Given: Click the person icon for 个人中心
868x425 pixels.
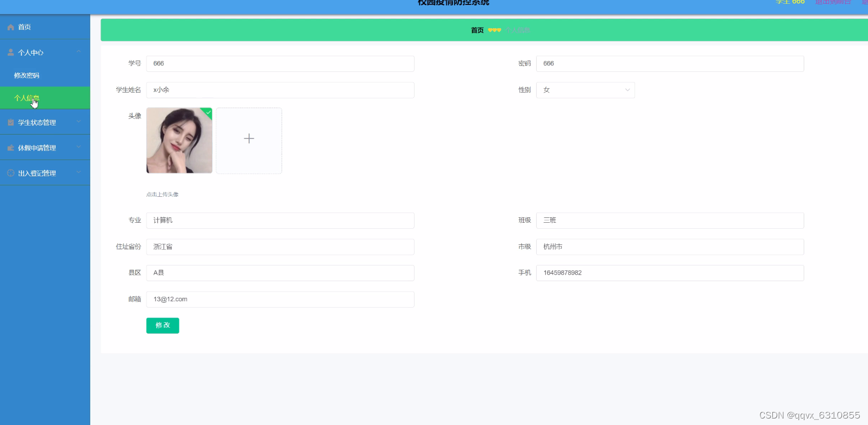Looking at the screenshot, I should point(11,52).
